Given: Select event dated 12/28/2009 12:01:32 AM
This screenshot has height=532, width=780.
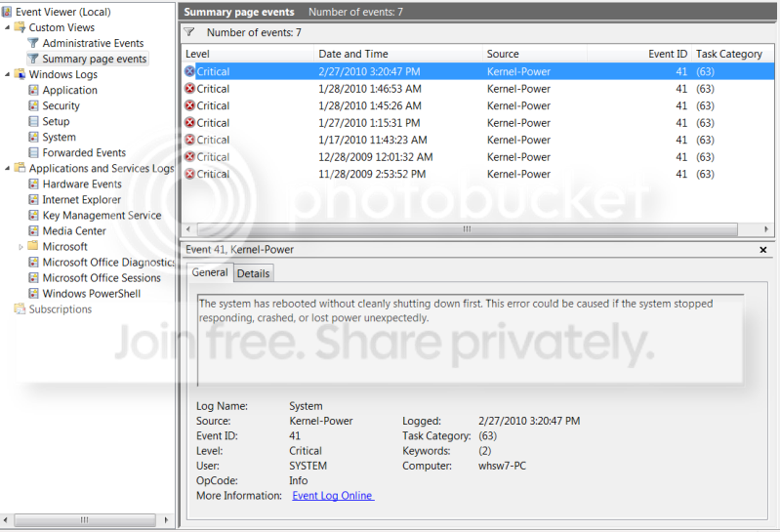Looking at the screenshot, I should coord(477,157).
